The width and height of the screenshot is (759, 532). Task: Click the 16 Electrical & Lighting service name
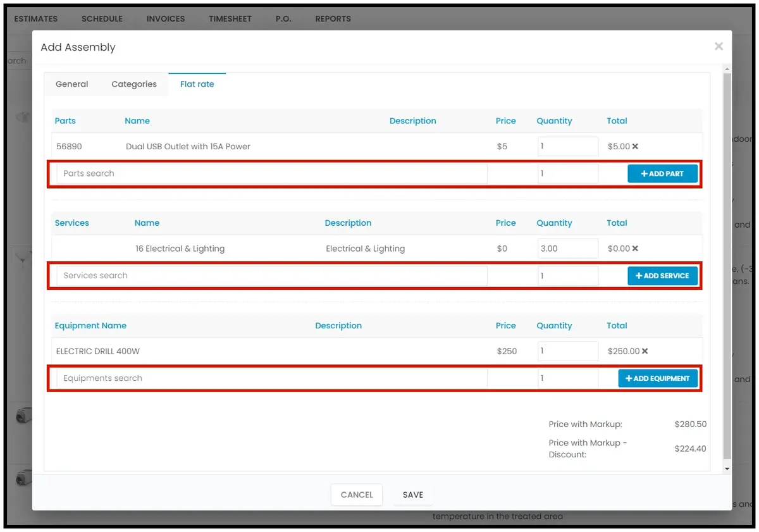180,249
